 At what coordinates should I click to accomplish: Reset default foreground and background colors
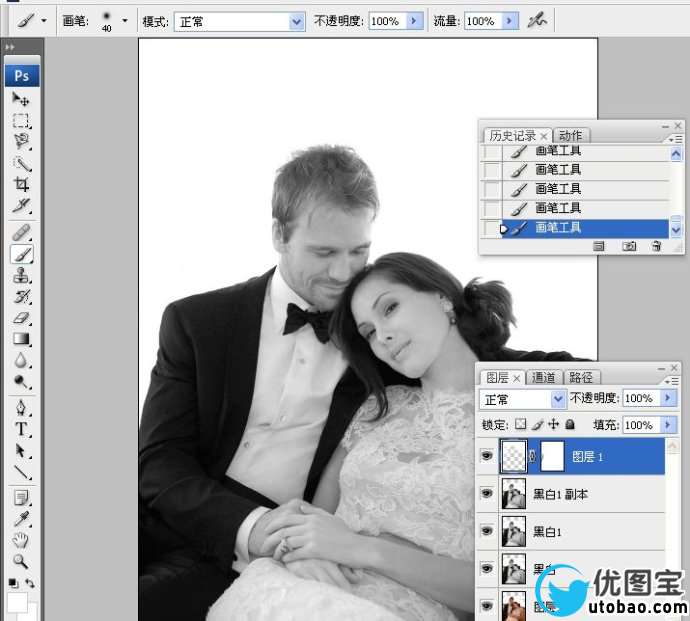(13, 583)
